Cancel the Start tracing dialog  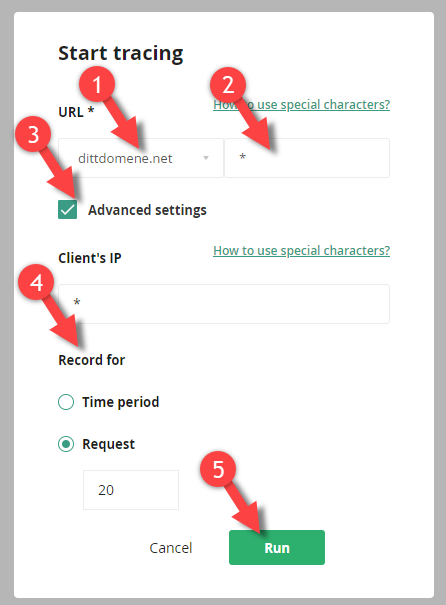[171, 548]
